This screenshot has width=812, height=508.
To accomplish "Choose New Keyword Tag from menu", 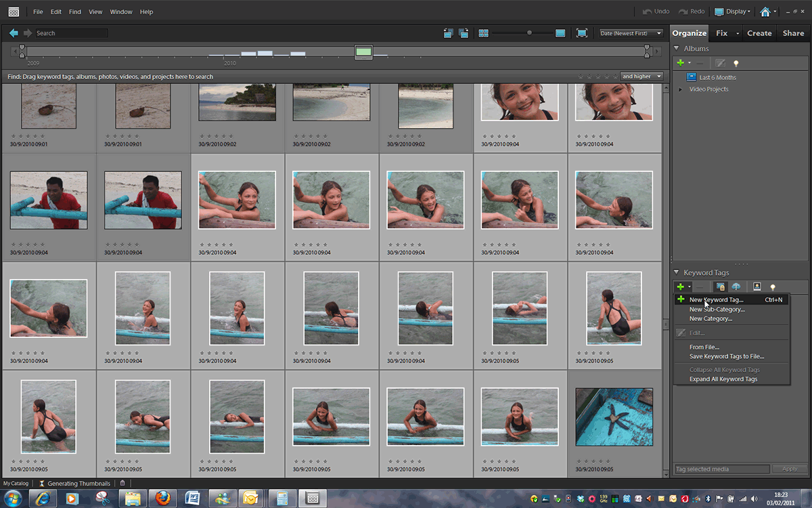I will pyautogui.click(x=716, y=299).
